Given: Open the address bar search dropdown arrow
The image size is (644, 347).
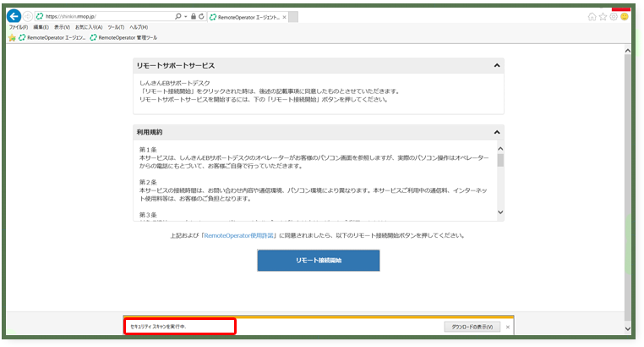Looking at the screenshot, I should pos(183,16).
